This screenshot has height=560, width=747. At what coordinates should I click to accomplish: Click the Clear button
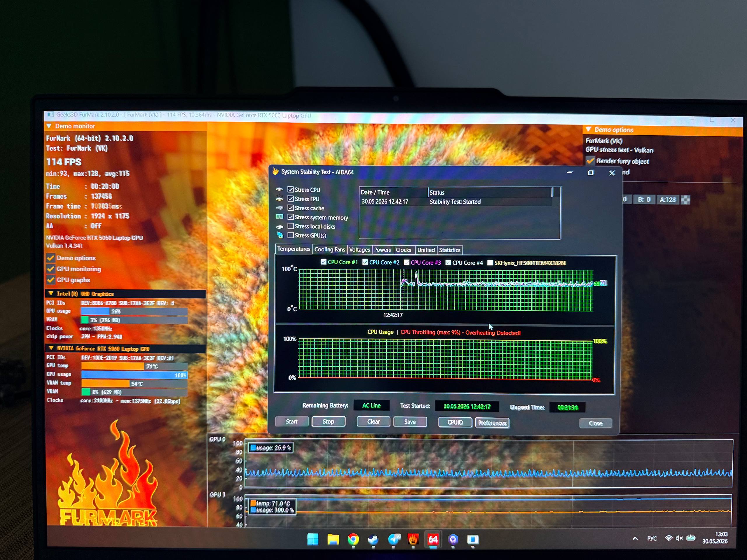tap(373, 421)
